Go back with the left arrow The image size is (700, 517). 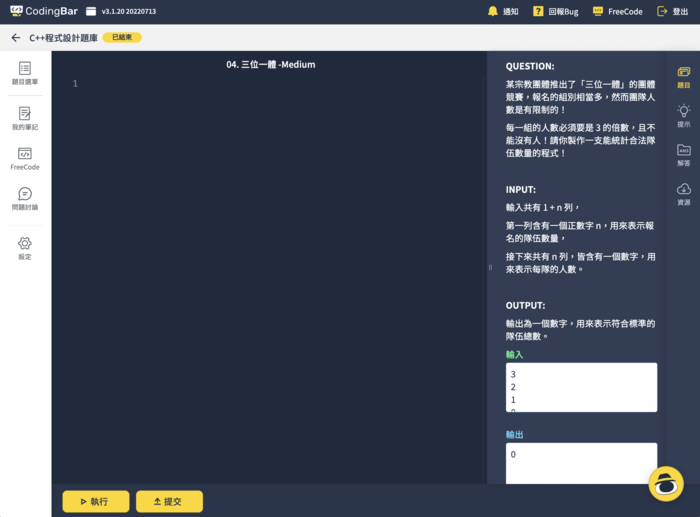point(15,37)
